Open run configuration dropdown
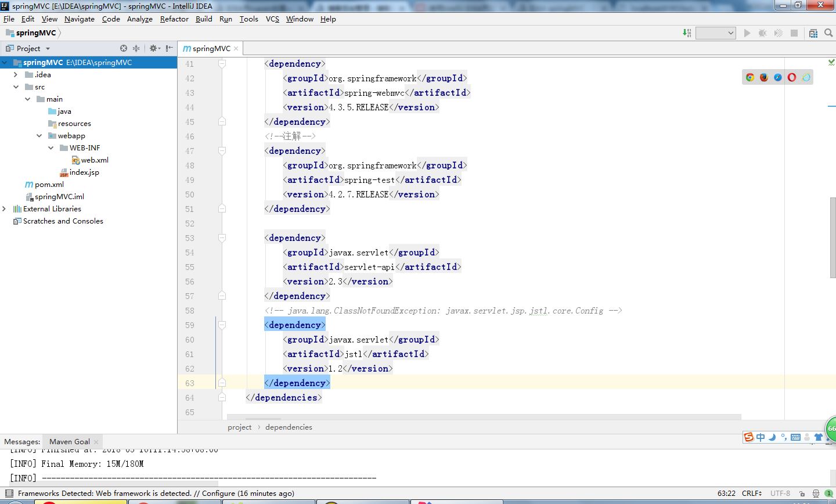This screenshot has width=836, height=504. coord(716,33)
